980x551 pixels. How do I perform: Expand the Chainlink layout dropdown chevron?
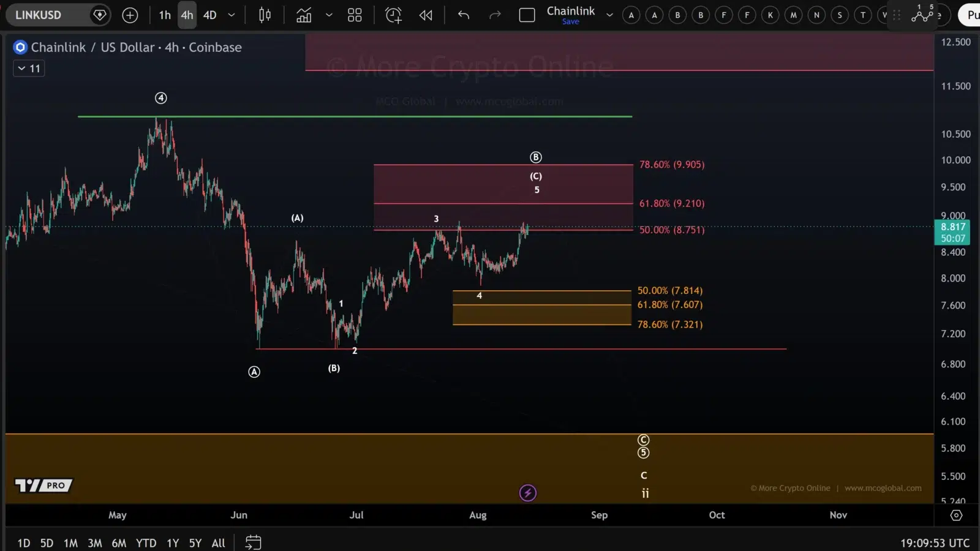click(609, 15)
